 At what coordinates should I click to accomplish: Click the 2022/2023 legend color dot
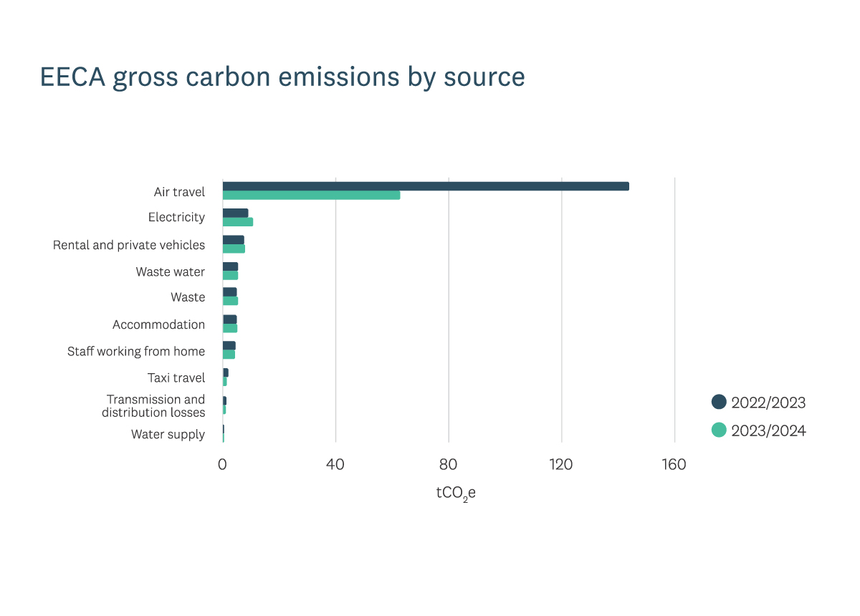[719, 402]
